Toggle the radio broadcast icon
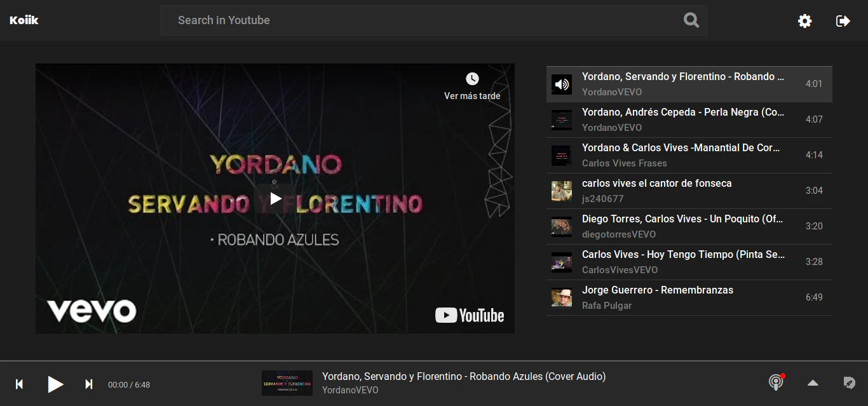This screenshot has height=406, width=868. click(776, 382)
